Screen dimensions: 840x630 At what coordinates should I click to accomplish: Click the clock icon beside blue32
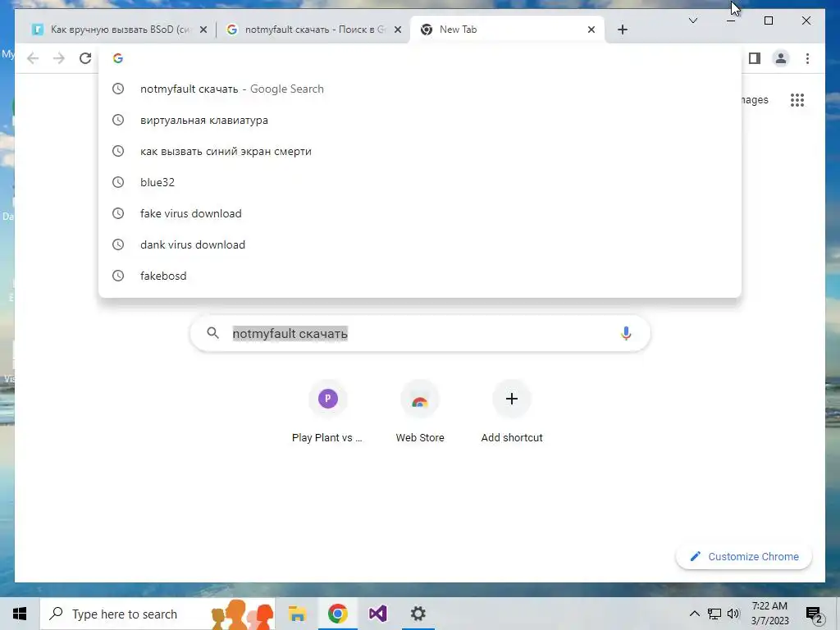click(118, 182)
